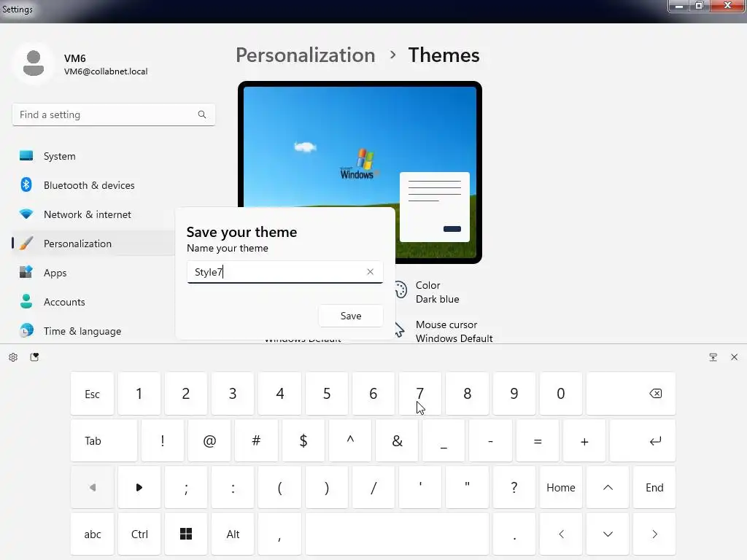The height and width of the screenshot is (560, 747).
Task: Tap the next symbols page arrow key
Action: (139, 487)
